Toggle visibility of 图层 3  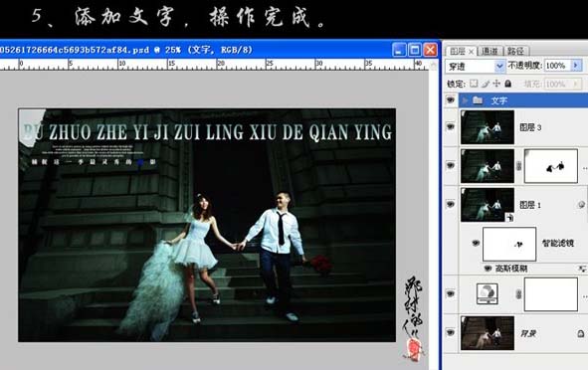click(x=451, y=127)
